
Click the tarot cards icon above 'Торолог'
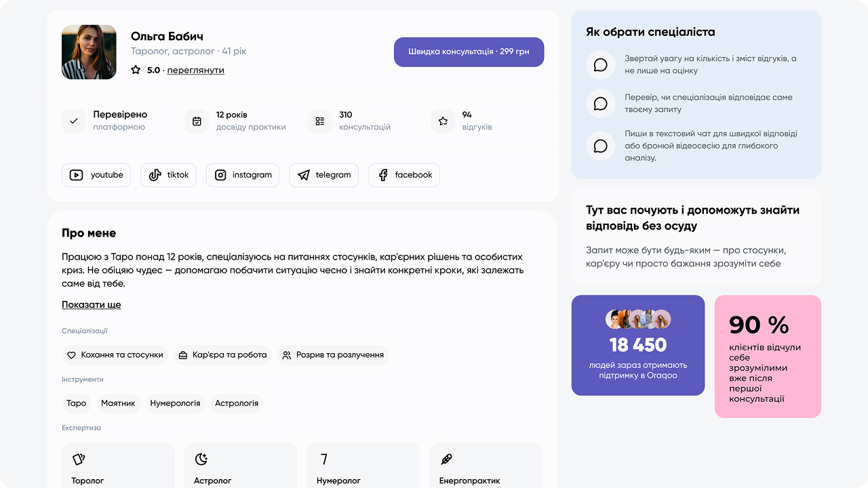(79, 460)
